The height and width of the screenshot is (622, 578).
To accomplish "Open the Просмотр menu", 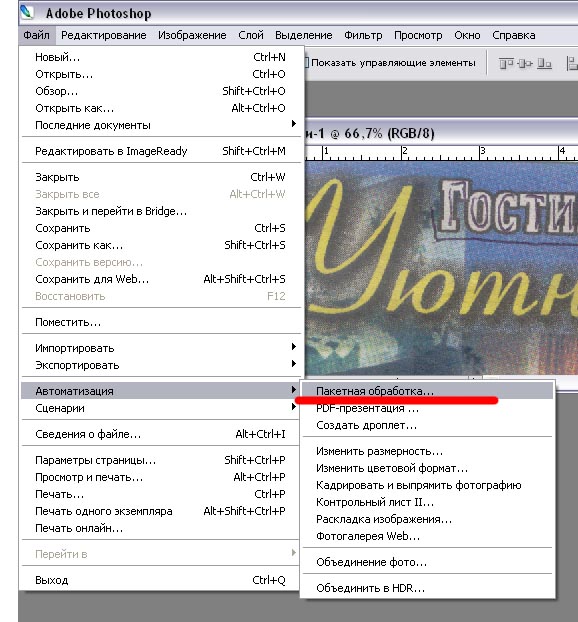I will coord(418,35).
